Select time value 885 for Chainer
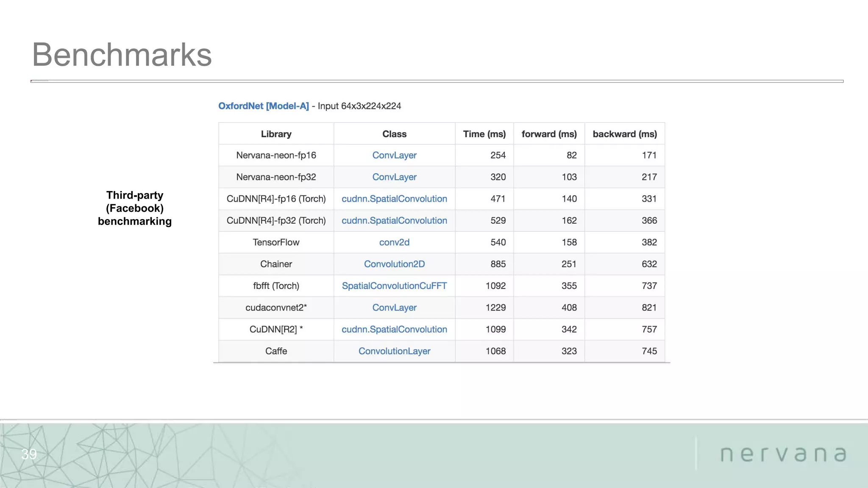This screenshot has height=488, width=868. point(498,264)
